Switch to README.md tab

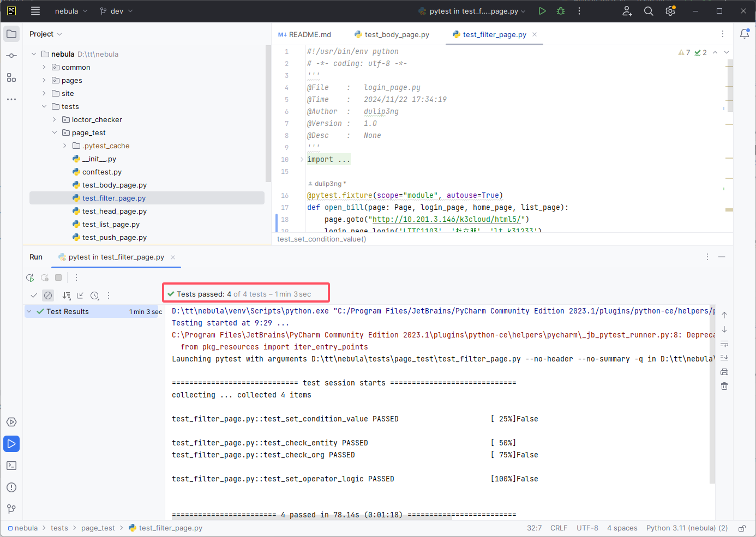pyautogui.click(x=304, y=34)
